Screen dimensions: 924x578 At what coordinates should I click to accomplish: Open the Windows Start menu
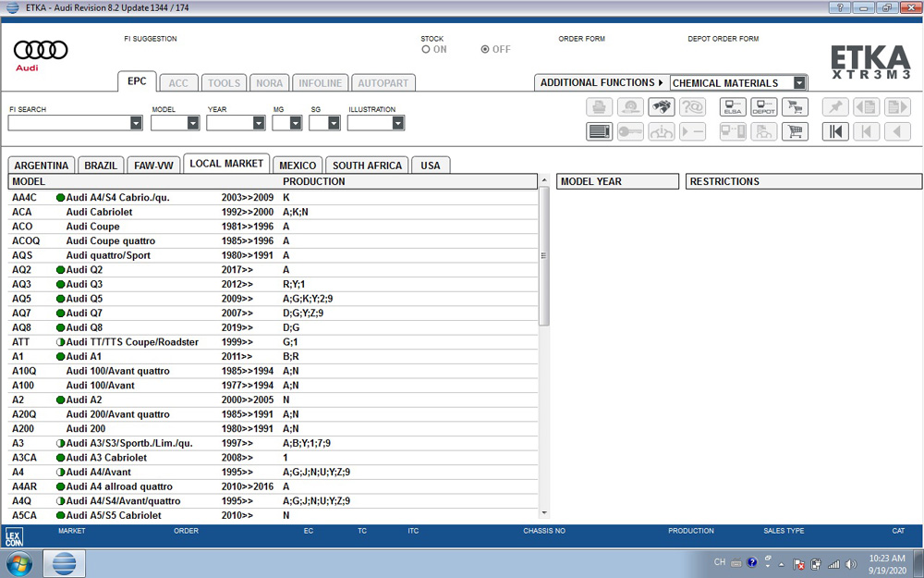coord(18,564)
